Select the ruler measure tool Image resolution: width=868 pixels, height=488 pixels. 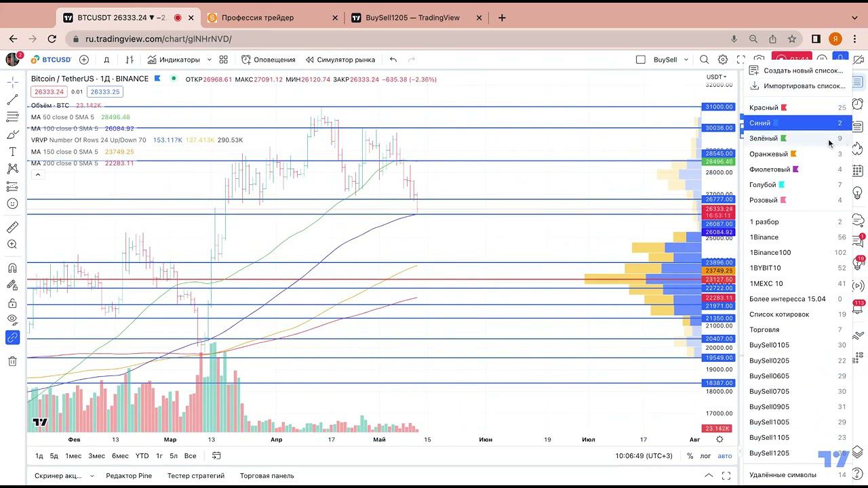pos(12,227)
